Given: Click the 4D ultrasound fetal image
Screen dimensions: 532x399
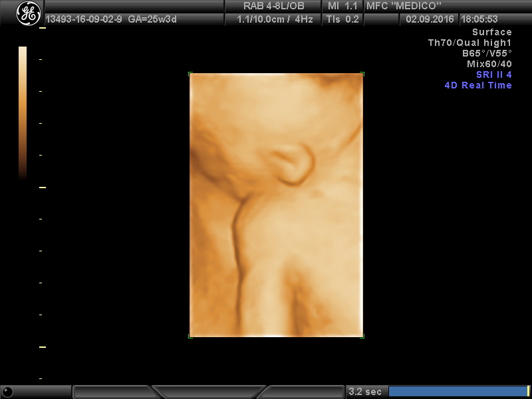Looking at the screenshot, I should (276, 205).
